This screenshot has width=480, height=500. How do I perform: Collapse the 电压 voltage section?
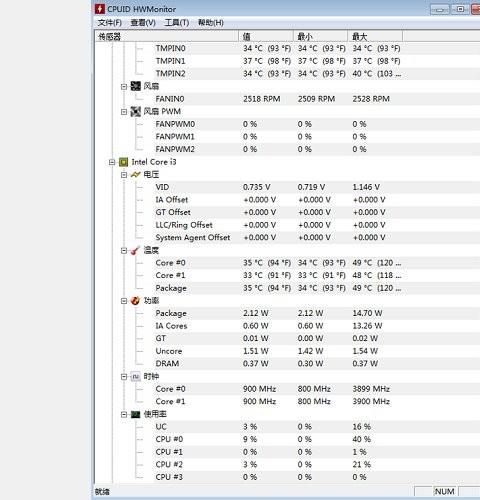tap(124, 175)
